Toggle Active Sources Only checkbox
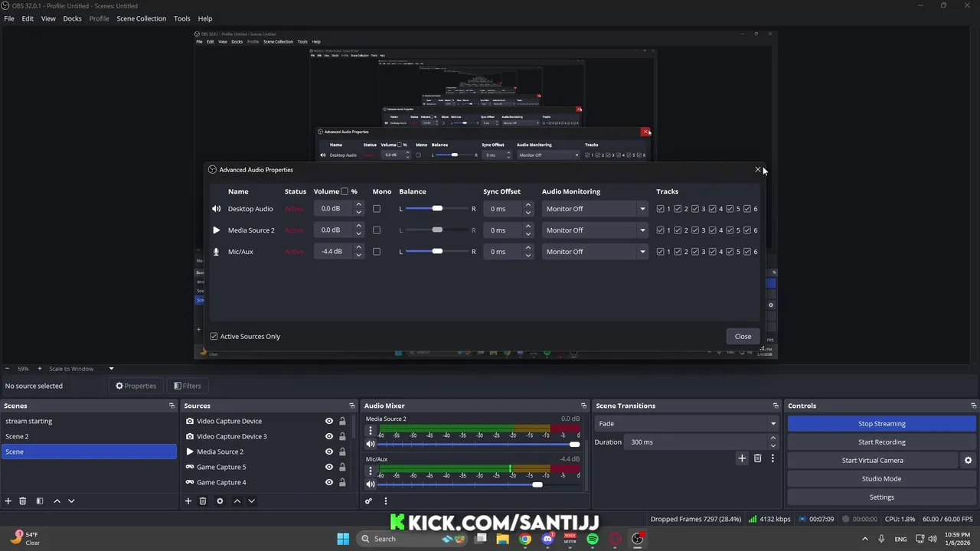This screenshot has width=980, height=551. [x=214, y=337]
